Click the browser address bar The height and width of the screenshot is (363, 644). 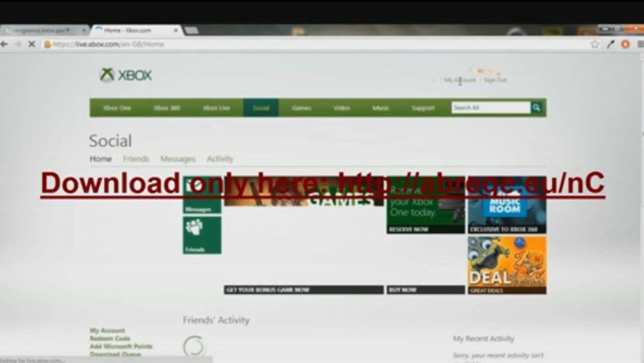[x=317, y=44]
